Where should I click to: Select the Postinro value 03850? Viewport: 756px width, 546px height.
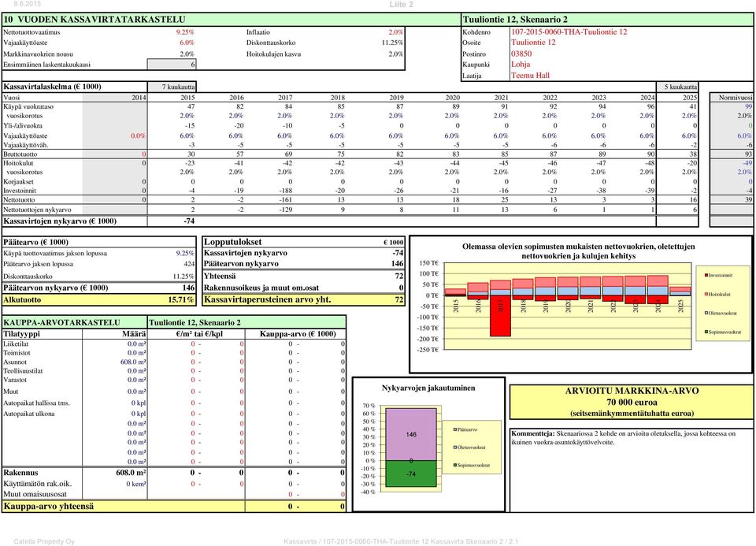click(x=521, y=54)
